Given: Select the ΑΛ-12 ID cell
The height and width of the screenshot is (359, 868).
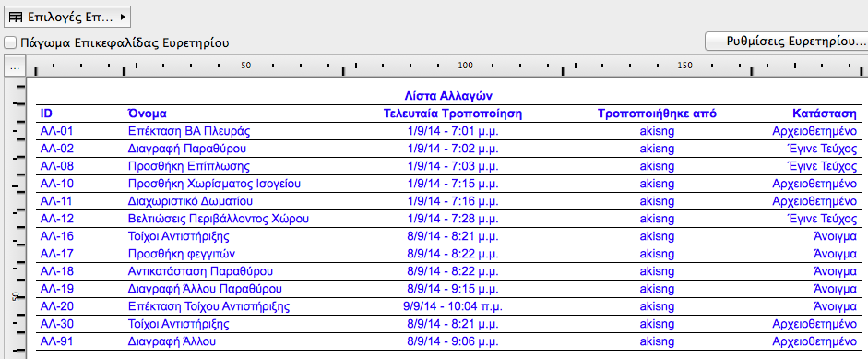Looking at the screenshot, I should [57, 219].
